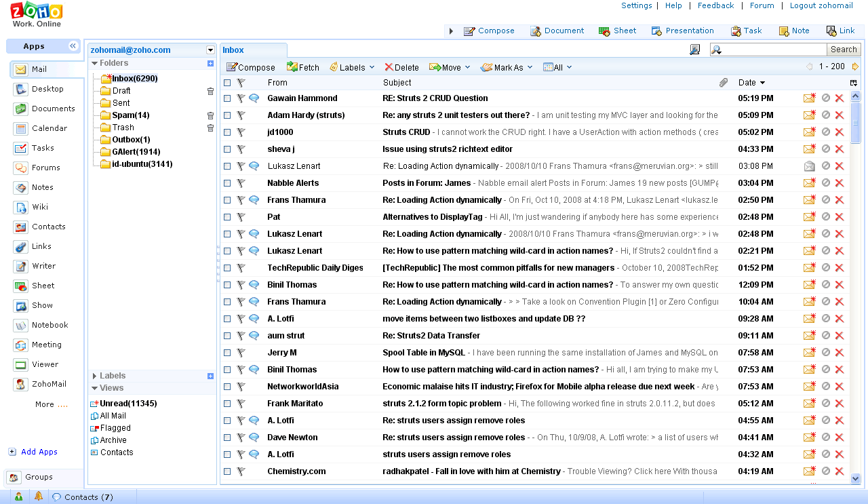Viewport: 868px width, 504px height.
Task: Expand the Labels section
Action: tap(94, 376)
